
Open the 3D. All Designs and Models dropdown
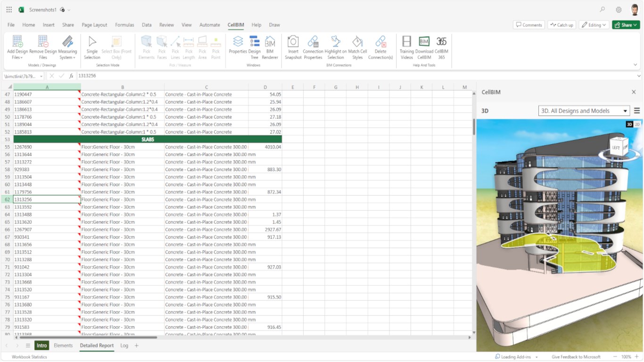pyautogui.click(x=584, y=111)
